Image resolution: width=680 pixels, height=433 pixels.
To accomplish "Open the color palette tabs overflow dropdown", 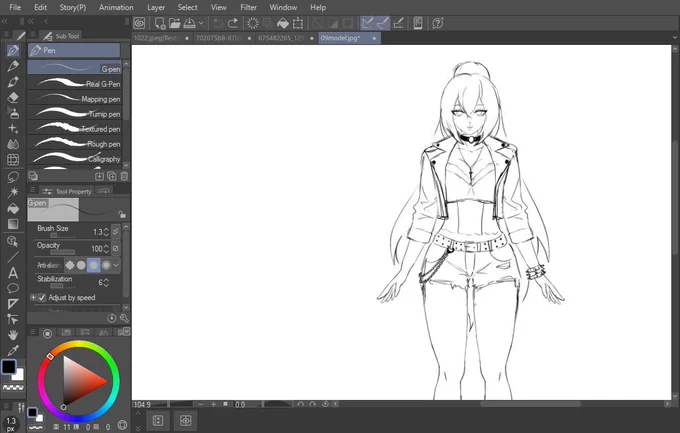I will click(x=126, y=331).
